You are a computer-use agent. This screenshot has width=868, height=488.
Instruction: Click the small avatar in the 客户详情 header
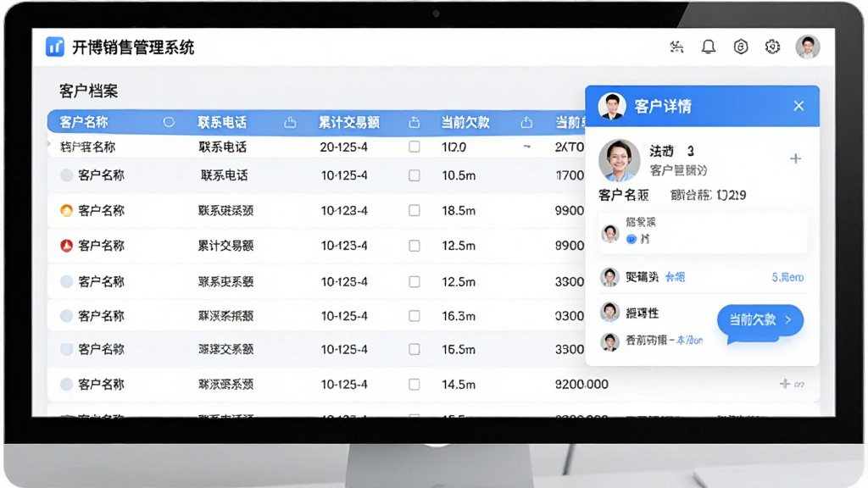click(x=612, y=106)
